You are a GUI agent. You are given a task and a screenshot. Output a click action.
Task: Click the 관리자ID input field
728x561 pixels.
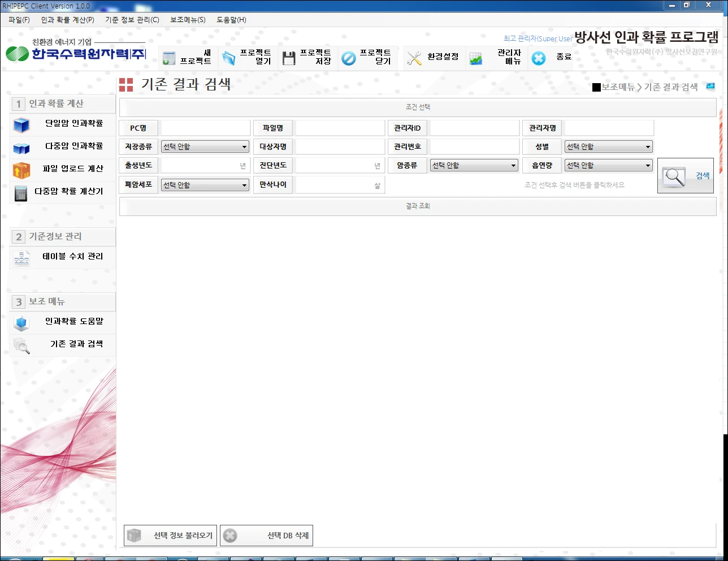click(x=474, y=128)
